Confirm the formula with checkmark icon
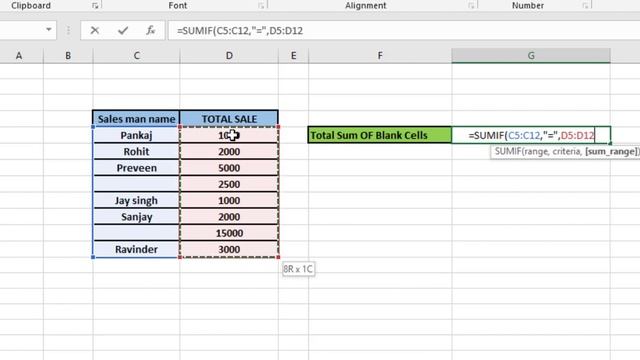The height and width of the screenshot is (360, 640). [x=123, y=30]
